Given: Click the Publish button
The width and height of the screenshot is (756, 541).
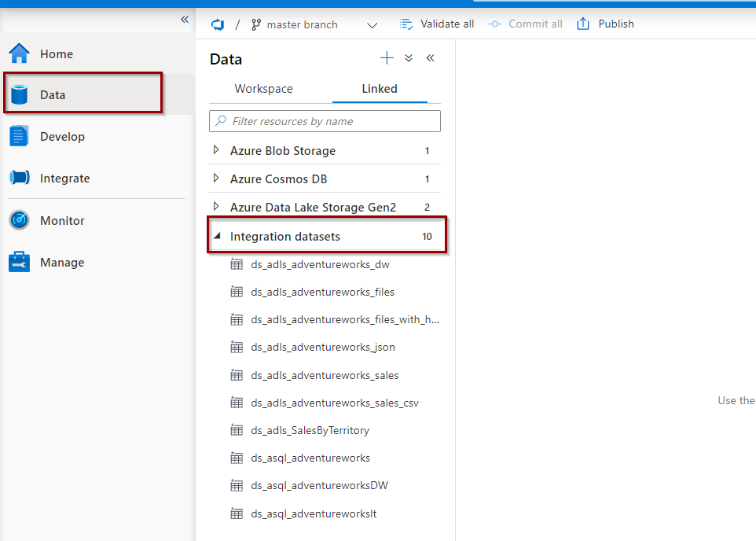Looking at the screenshot, I should coord(606,24).
